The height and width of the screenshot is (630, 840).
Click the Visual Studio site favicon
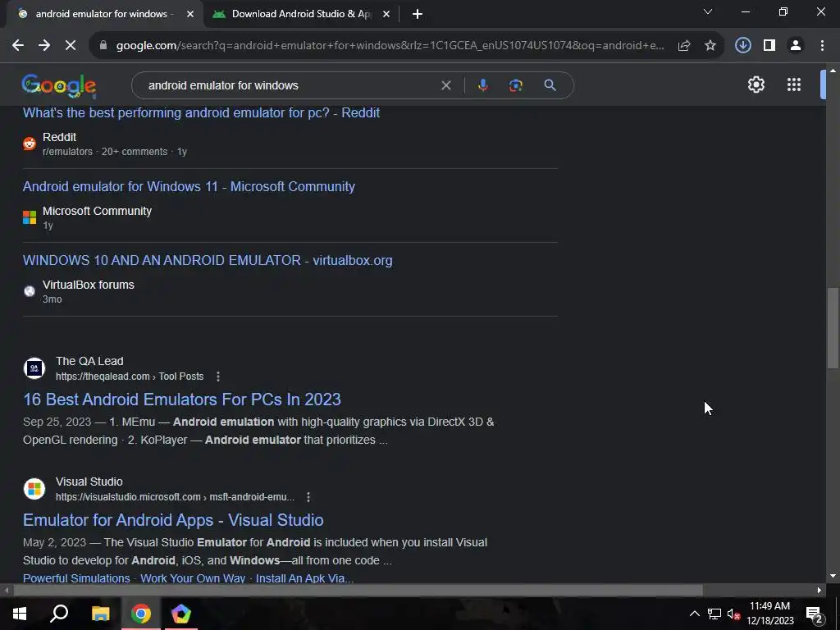click(34, 489)
